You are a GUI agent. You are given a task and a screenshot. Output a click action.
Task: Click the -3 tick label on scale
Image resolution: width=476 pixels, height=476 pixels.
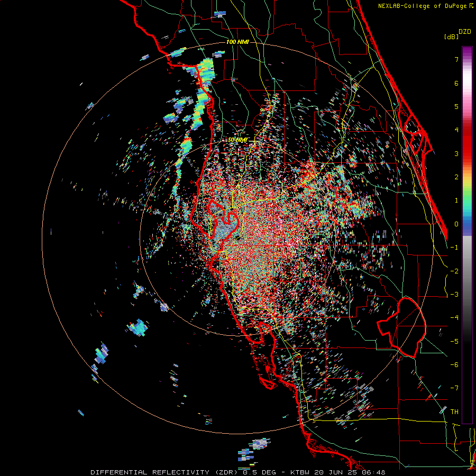(454, 295)
